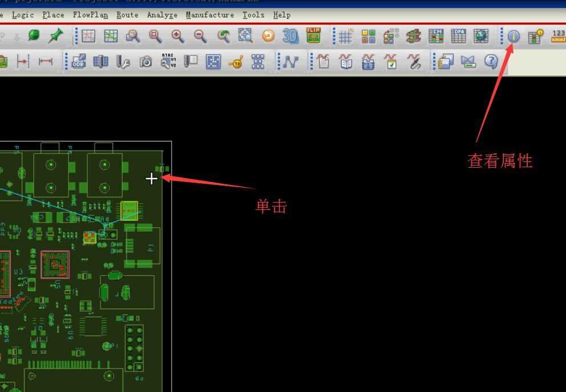
Task: Click the Zoom Out magnifier
Action: click(x=200, y=36)
